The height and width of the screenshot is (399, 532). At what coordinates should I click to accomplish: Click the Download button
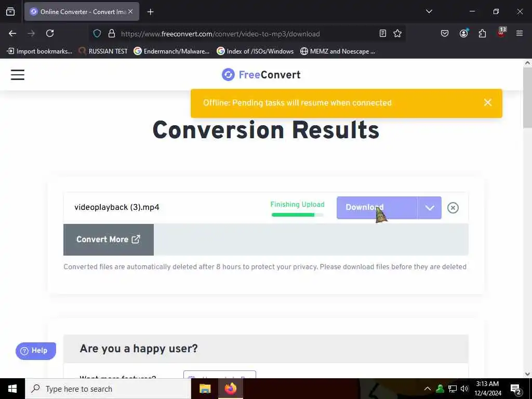[x=377, y=208]
